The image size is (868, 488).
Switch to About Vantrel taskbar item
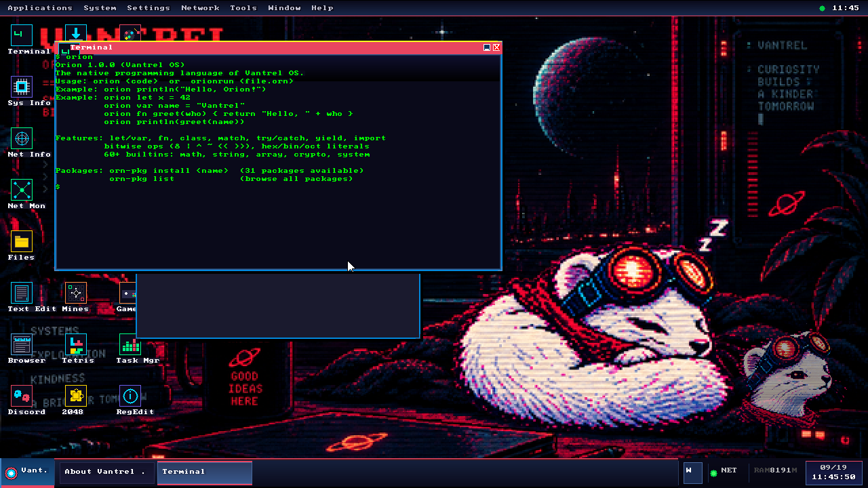coord(106,472)
